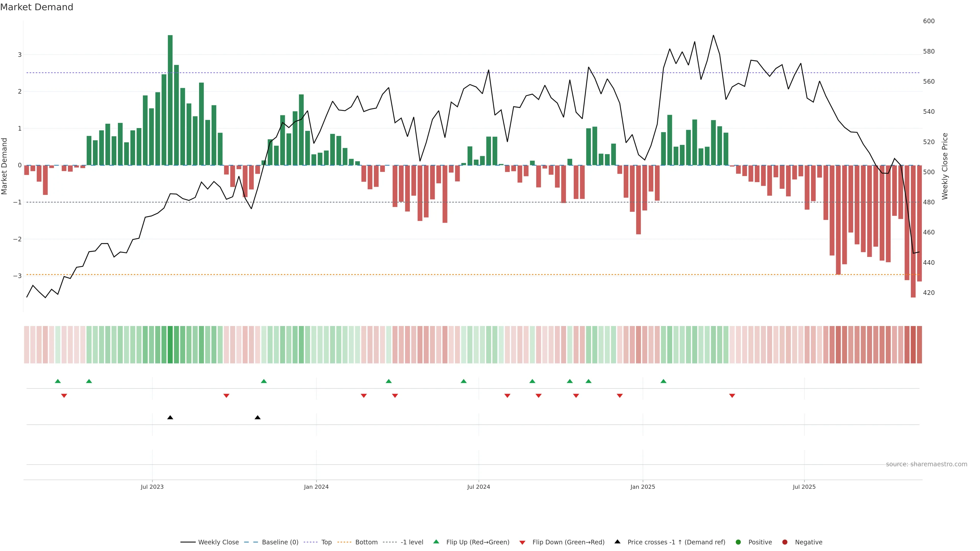The image size is (980, 551).
Task: Click the Jul 2025 axis label
Action: coord(804,487)
